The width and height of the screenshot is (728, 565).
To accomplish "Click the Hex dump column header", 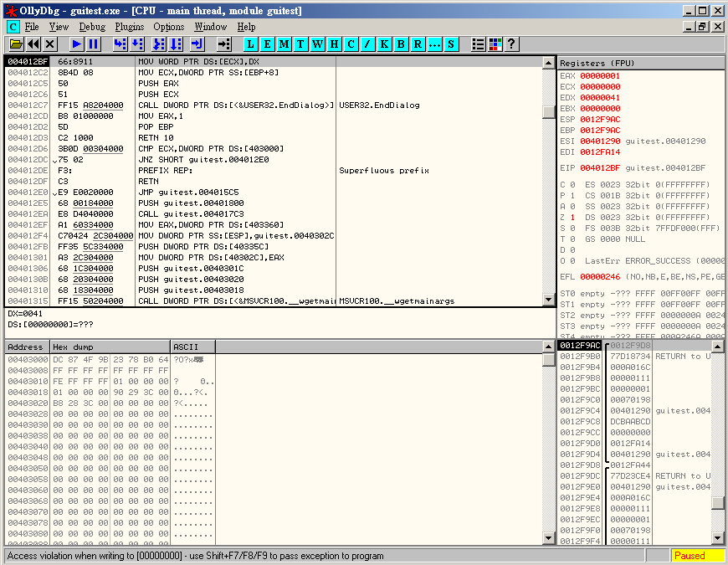I will coord(109,347).
